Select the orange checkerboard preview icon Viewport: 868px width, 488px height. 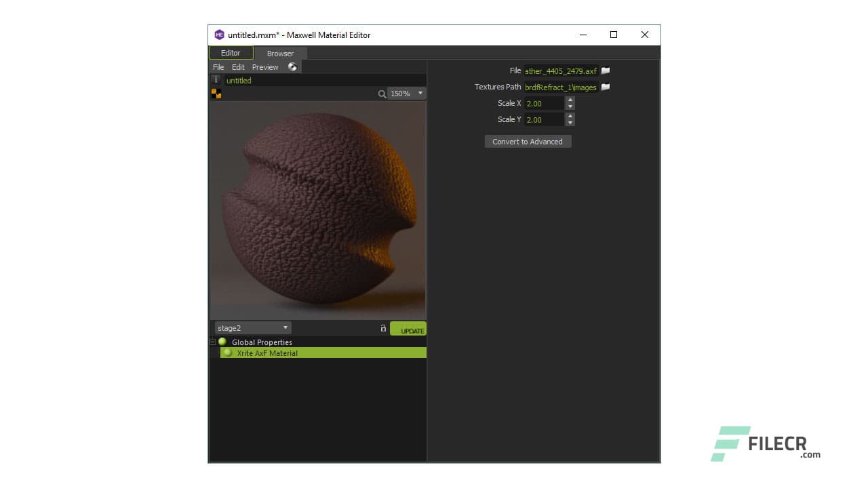[216, 94]
